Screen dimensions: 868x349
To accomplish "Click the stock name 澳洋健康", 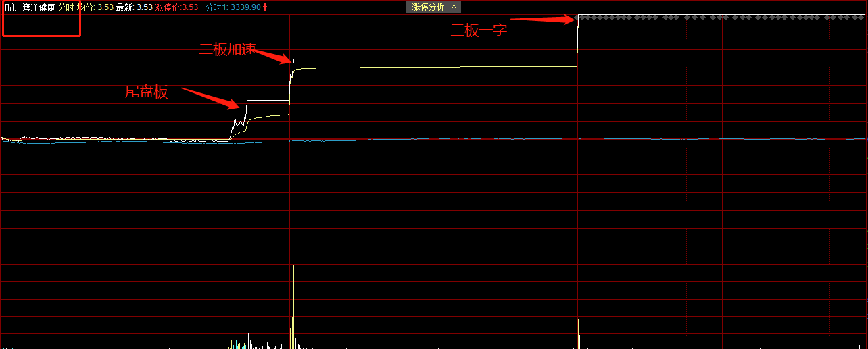I will [x=39, y=7].
